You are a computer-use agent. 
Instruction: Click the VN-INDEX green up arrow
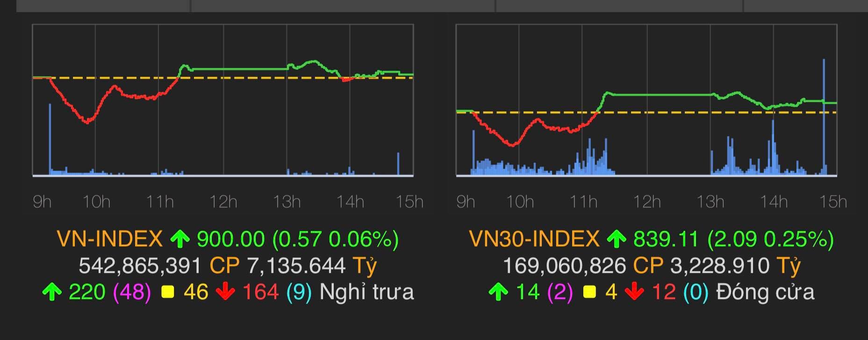pyautogui.click(x=179, y=239)
